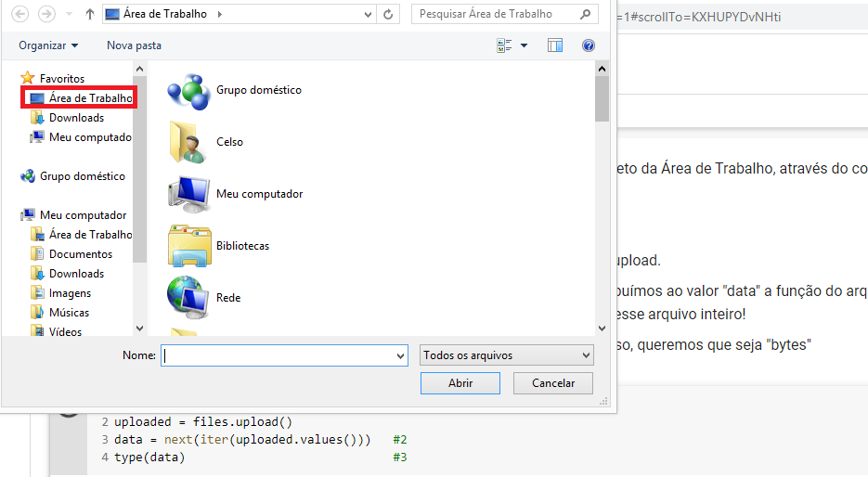Click the search magnifier icon
This screenshot has height=477, width=868.
[585, 15]
